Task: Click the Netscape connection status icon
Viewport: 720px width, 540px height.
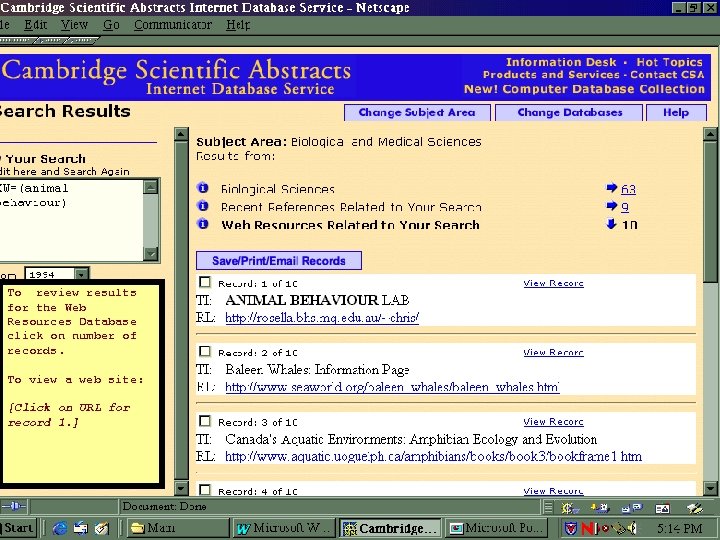Action: 14,506
